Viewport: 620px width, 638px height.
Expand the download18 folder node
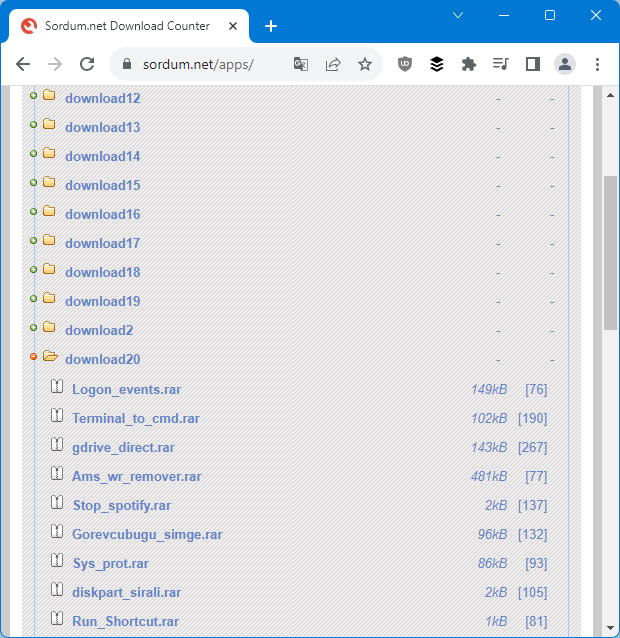pos(33,269)
